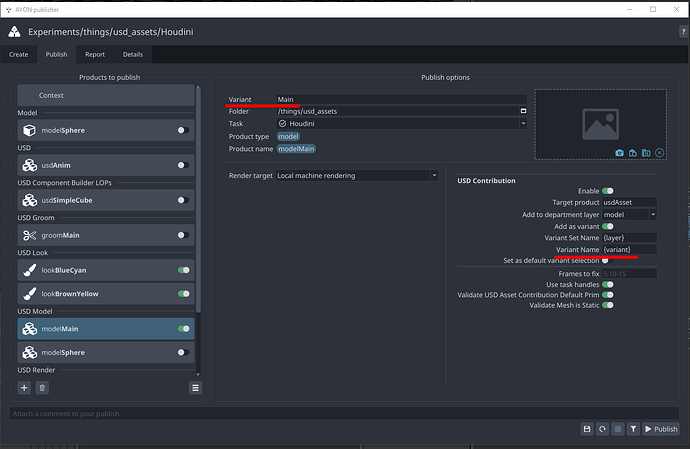Enable the usdSimpleCube product toggle
This screenshot has width=690, height=449.
184,200
